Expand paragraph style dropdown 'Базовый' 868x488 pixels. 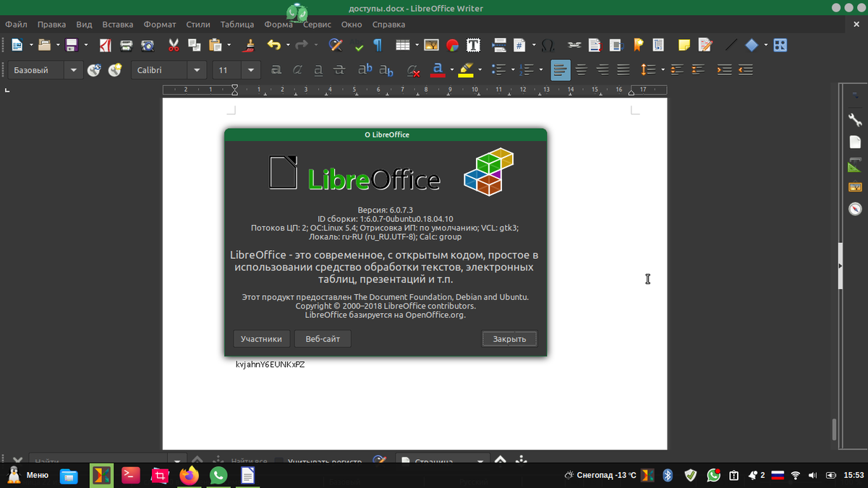pyautogui.click(x=73, y=70)
